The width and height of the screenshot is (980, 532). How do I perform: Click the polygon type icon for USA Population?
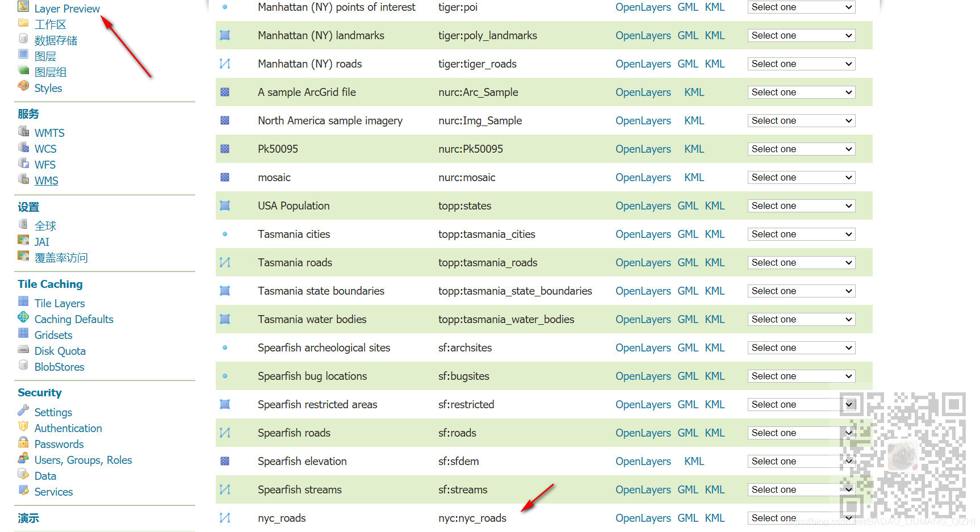(225, 206)
